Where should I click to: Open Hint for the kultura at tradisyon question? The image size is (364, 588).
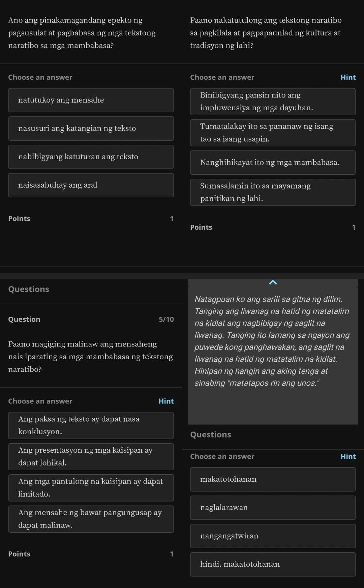[x=348, y=77]
